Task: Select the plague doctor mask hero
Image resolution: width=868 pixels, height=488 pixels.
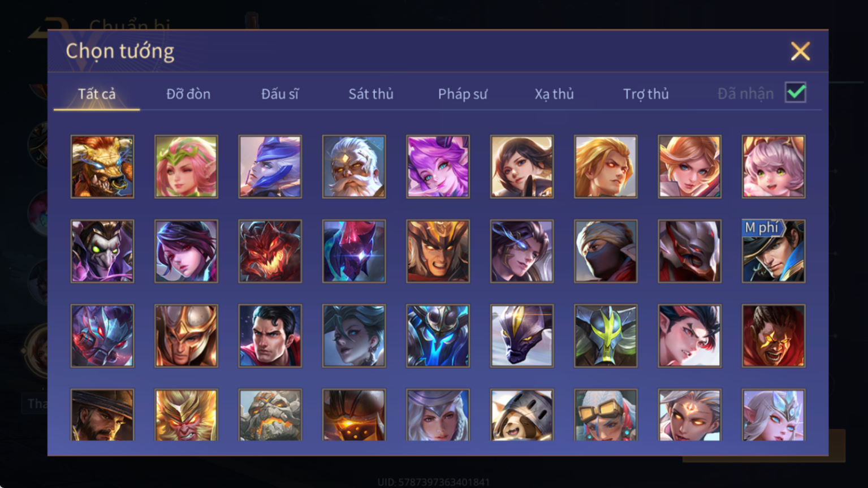Action: [102, 251]
